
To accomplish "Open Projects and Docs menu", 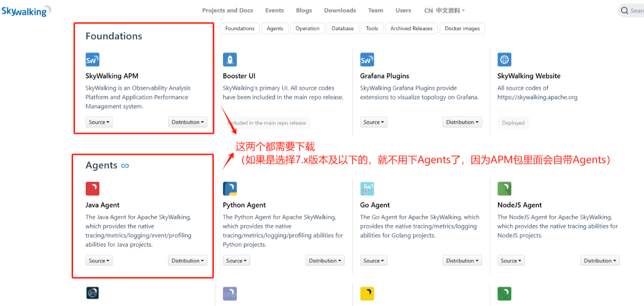I will tap(228, 10).
